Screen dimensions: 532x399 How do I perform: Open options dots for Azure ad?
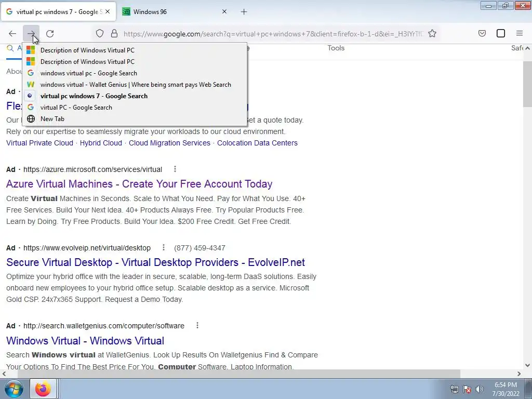point(175,169)
